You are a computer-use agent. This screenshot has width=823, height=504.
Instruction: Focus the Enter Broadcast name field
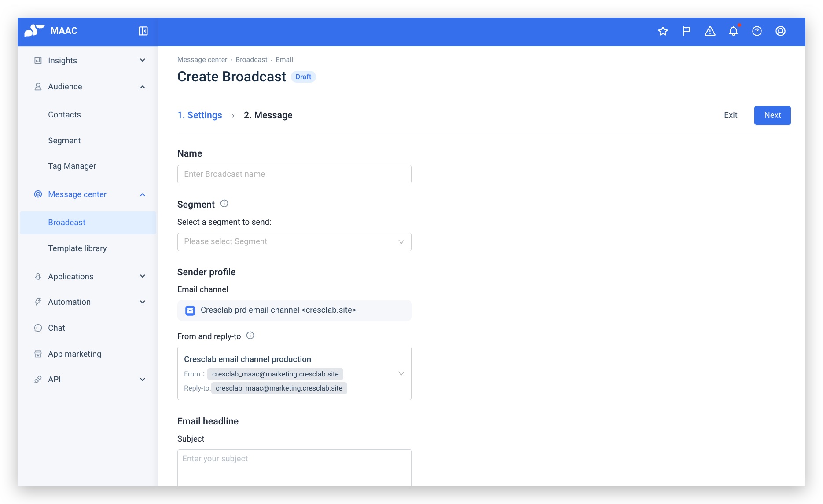(x=294, y=174)
